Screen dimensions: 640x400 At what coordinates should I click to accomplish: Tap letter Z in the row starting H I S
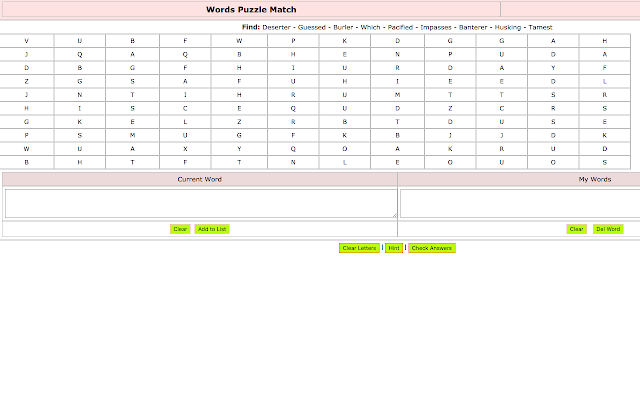click(x=450, y=108)
